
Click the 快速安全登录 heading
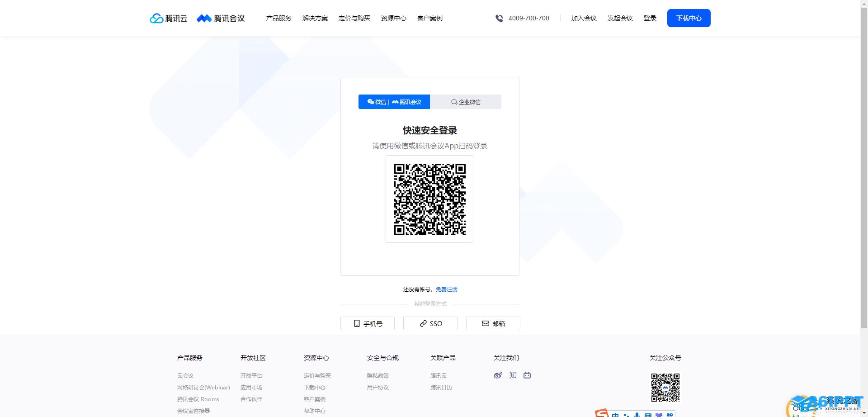point(430,130)
